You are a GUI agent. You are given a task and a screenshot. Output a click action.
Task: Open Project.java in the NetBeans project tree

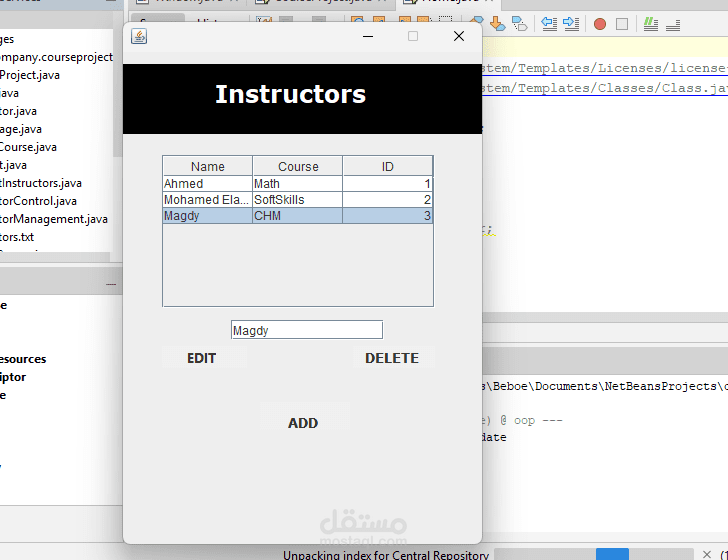(30, 75)
